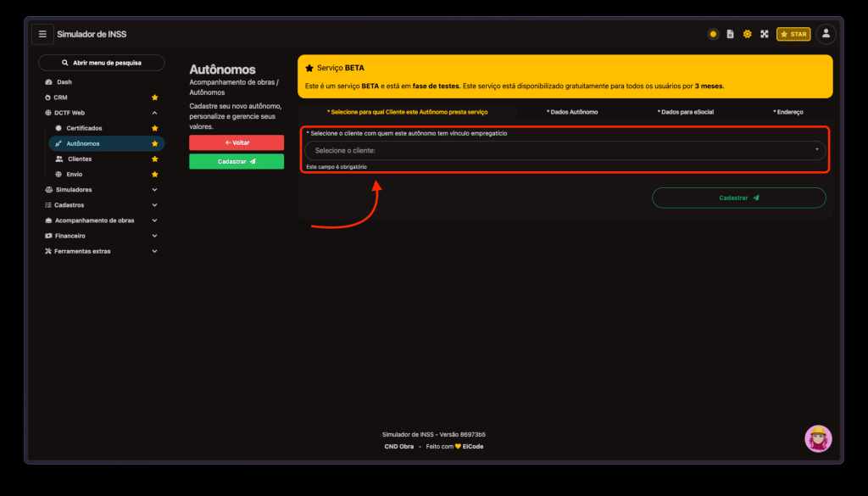Click the CND Obra footer link
Viewport: 868px width, 496px height.
point(398,447)
